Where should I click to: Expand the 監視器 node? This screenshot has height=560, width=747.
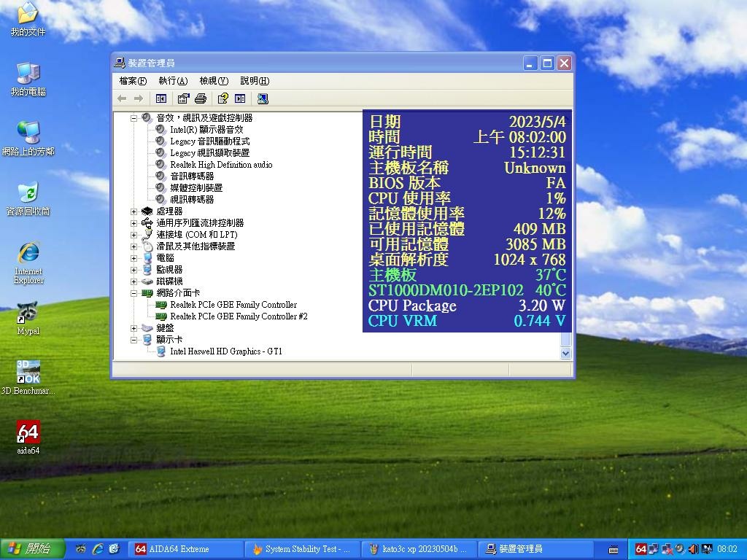pos(134,270)
